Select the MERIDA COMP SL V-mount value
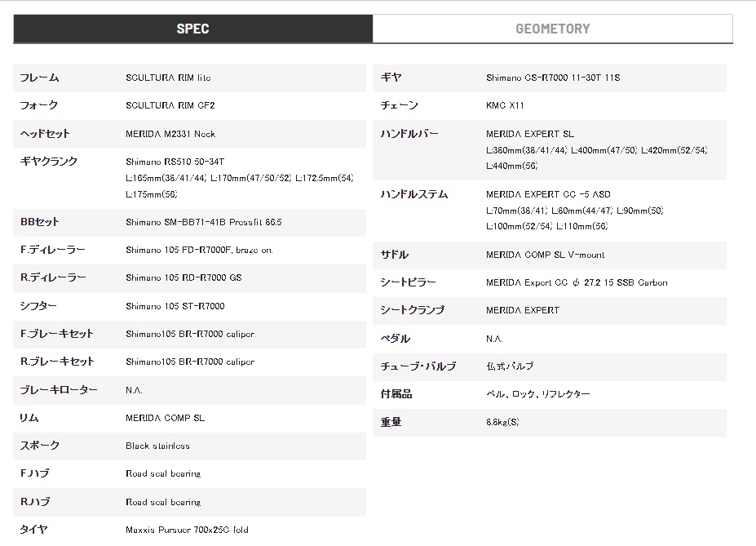The image size is (756, 546). [x=546, y=255]
